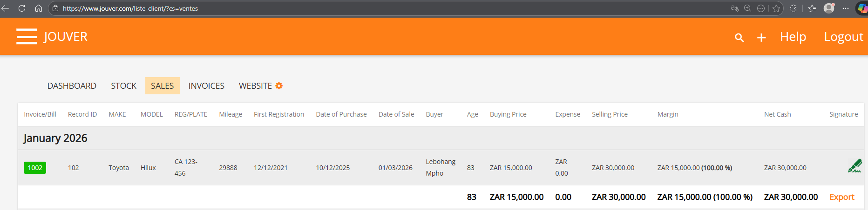Viewport: 868px width, 210px height.
Task: Click the translate page icon in the address bar
Action: point(735,8)
